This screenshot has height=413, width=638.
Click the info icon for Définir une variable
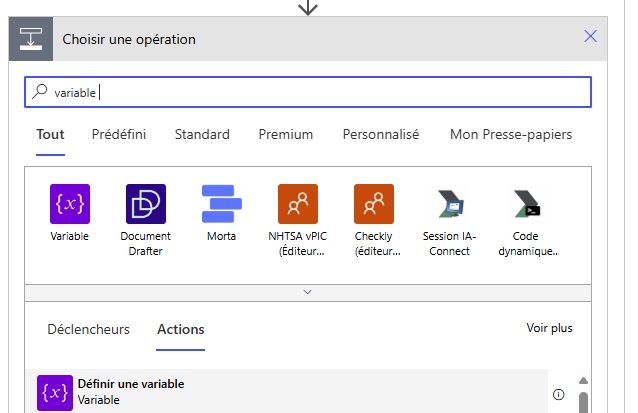click(558, 394)
